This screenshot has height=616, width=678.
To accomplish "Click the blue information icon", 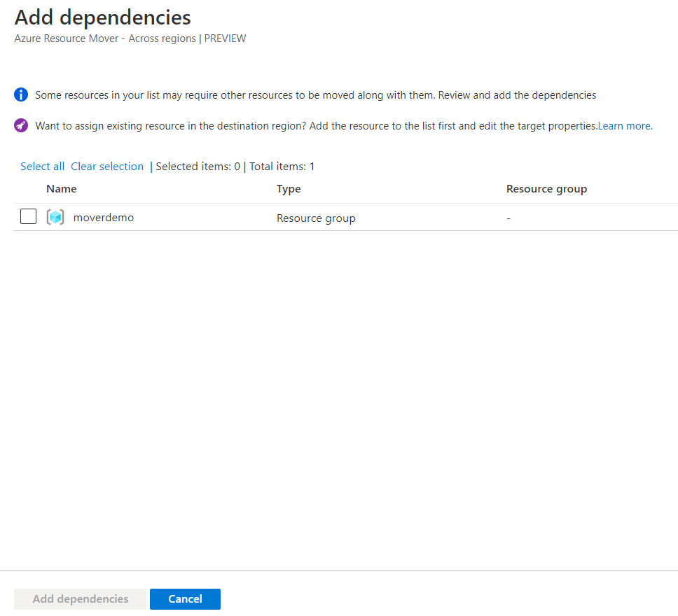I will point(21,94).
